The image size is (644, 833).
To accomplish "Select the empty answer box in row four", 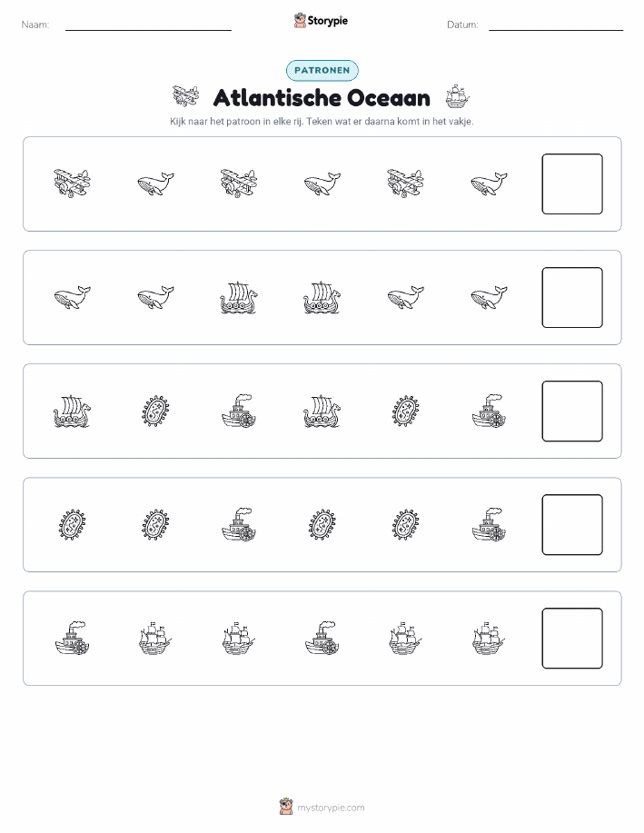I will pos(572,525).
